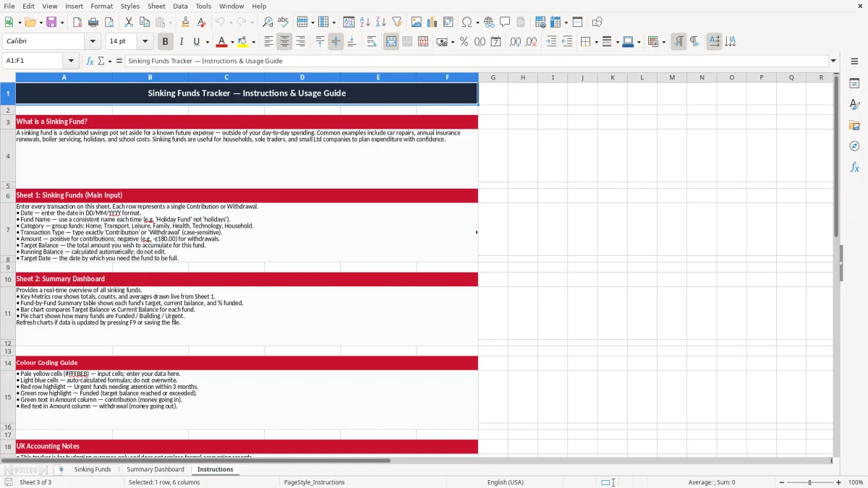Open the File menu
Viewport: 868px width, 488px height.
9,6
